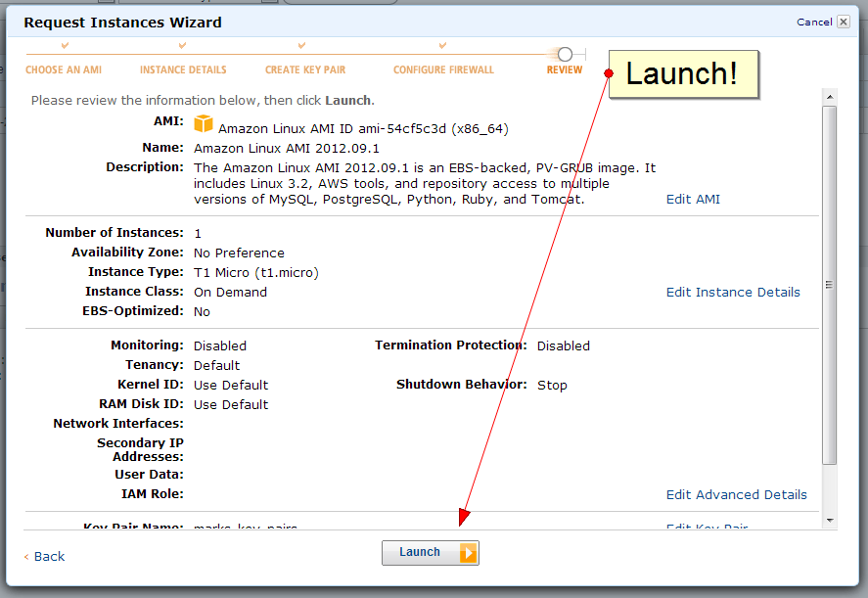This screenshot has width=868, height=598.
Task: Click the "Availability Zone:" label
Action: click(128, 253)
